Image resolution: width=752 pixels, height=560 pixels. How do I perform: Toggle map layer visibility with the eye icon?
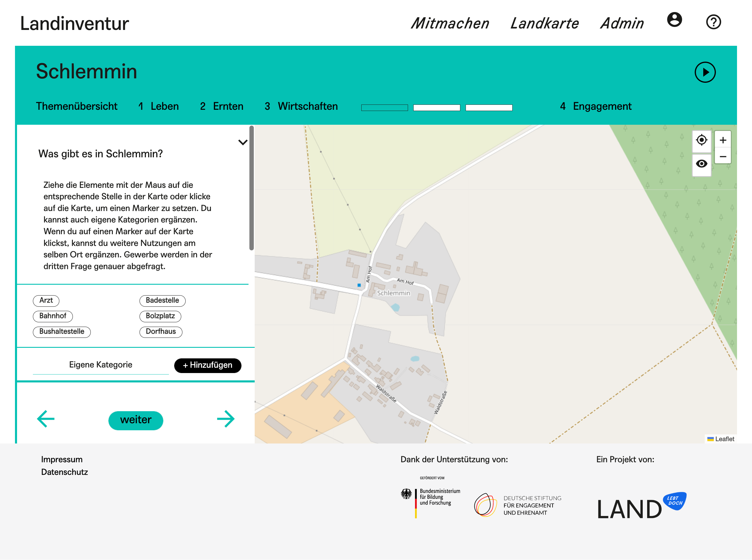701,164
